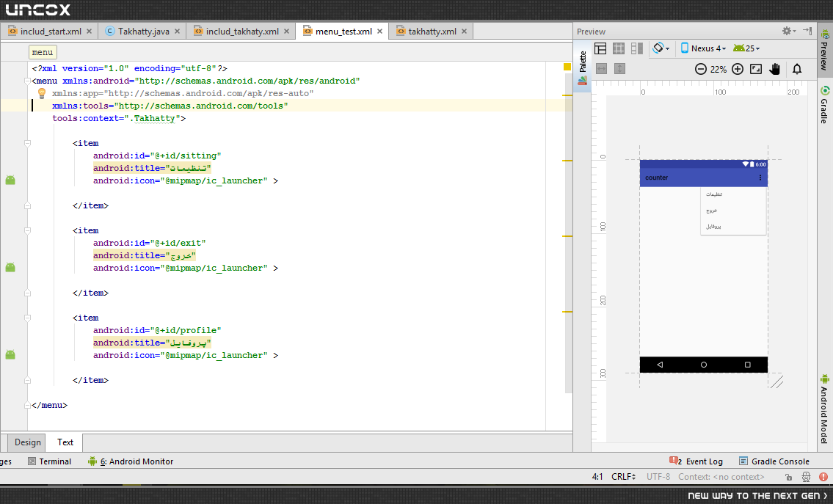Place cursor on android:id sitting line
Viewport: 833px width, 504px height.
pyautogui.click(x=157, y=156)
